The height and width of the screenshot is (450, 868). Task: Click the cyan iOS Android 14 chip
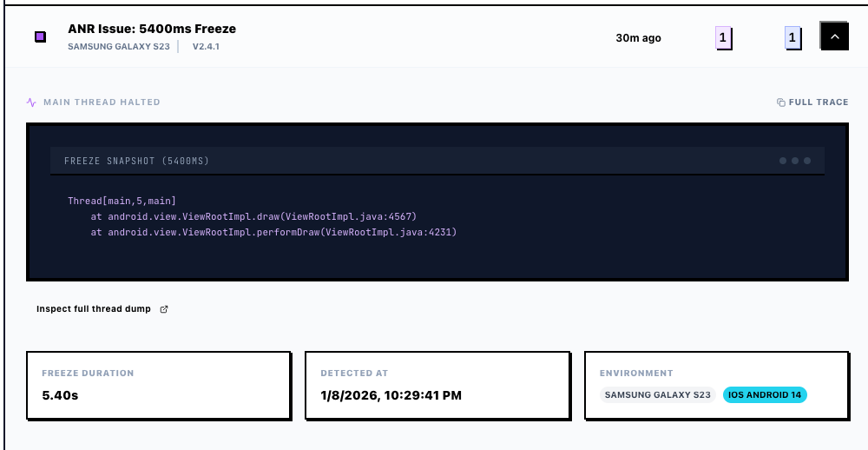click(765, 395)
